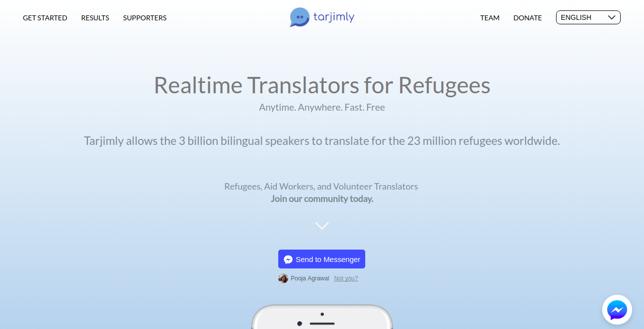Open the Supporters section

[145, 18]
